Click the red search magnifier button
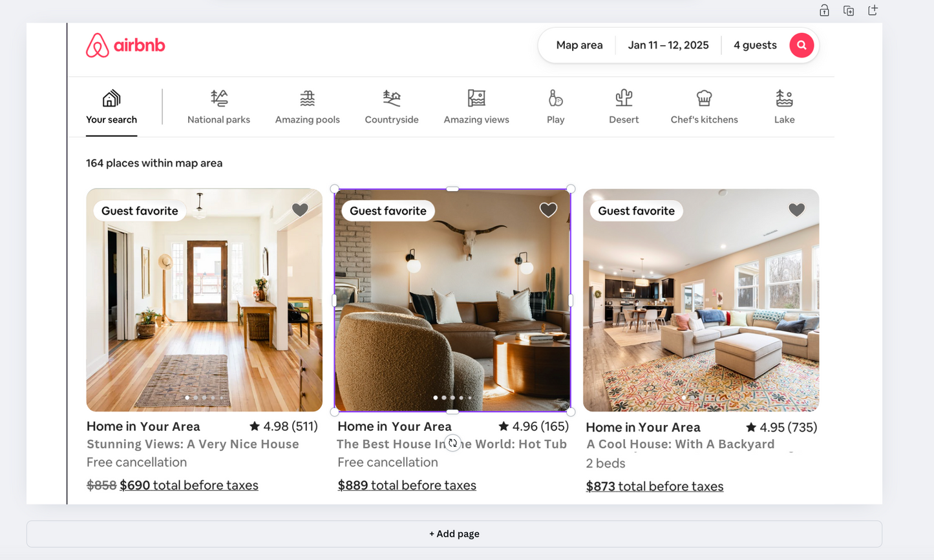The width and height of the screenshot is (934, 560). 801,45
